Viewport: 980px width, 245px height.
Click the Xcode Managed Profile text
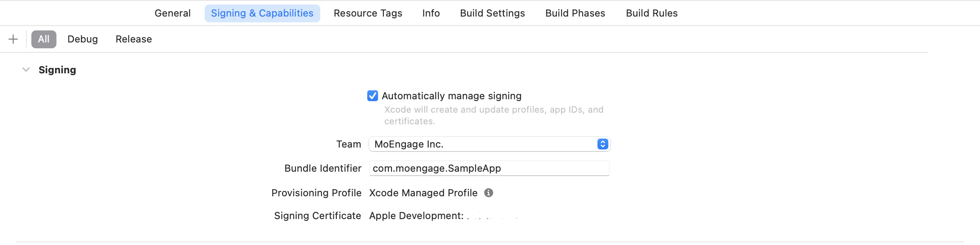pos(423,193)
